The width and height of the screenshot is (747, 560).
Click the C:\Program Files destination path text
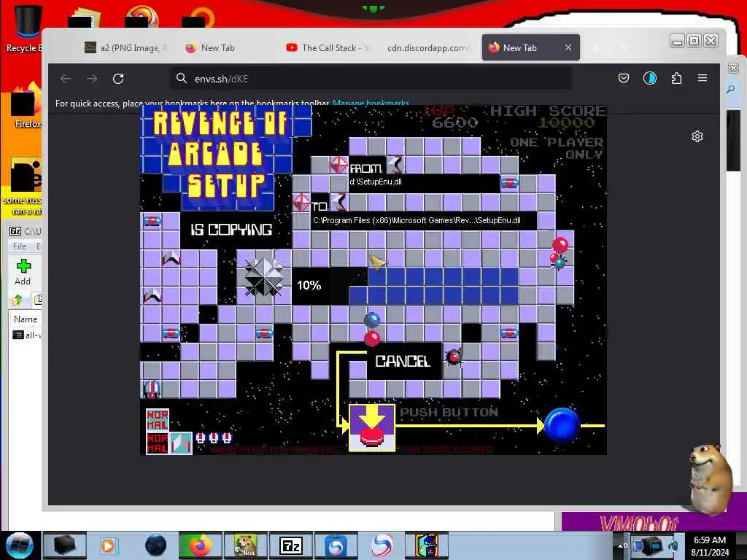[417, 220]
